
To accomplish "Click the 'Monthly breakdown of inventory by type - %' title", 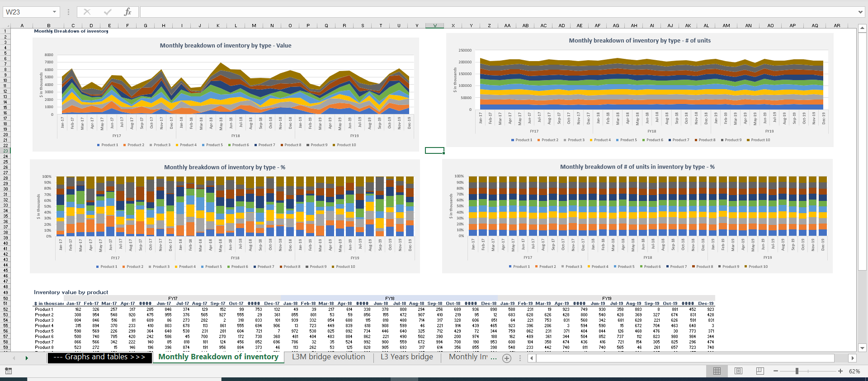I will click(x=225, y=167).
